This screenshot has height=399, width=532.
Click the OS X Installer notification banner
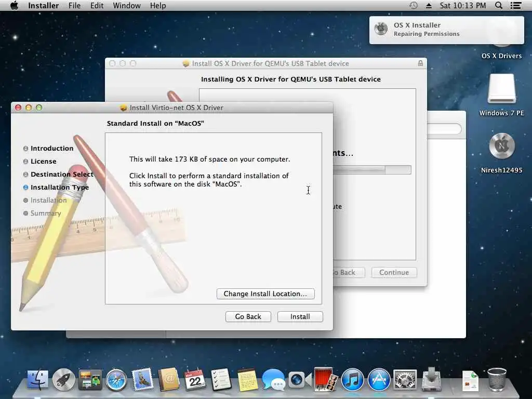[446, 30]
